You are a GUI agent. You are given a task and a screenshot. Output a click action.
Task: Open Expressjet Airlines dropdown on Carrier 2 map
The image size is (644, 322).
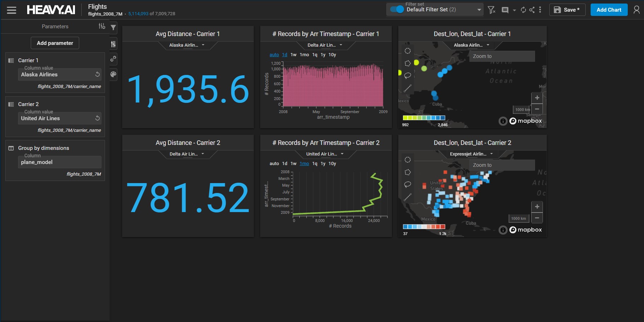(471, 154)
